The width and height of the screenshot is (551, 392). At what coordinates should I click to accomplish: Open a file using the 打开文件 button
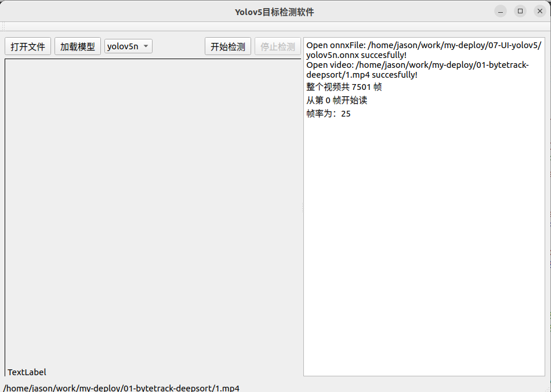(x=27, y=46)
